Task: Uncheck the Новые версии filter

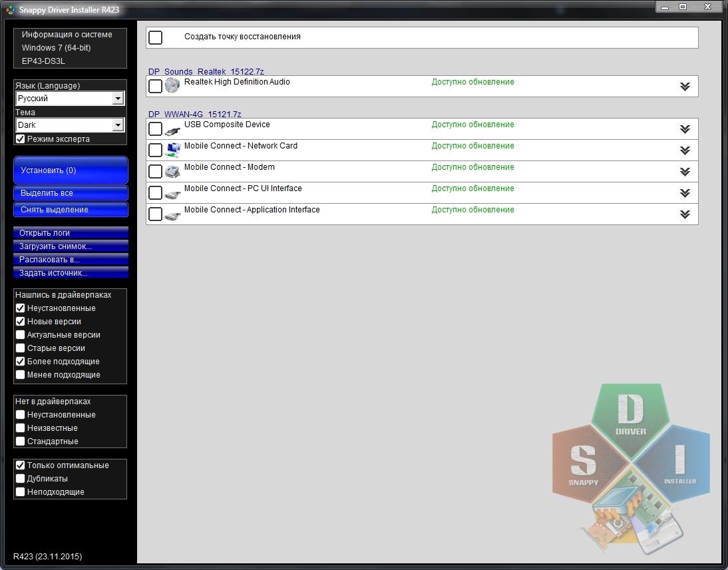Action: 21,322
